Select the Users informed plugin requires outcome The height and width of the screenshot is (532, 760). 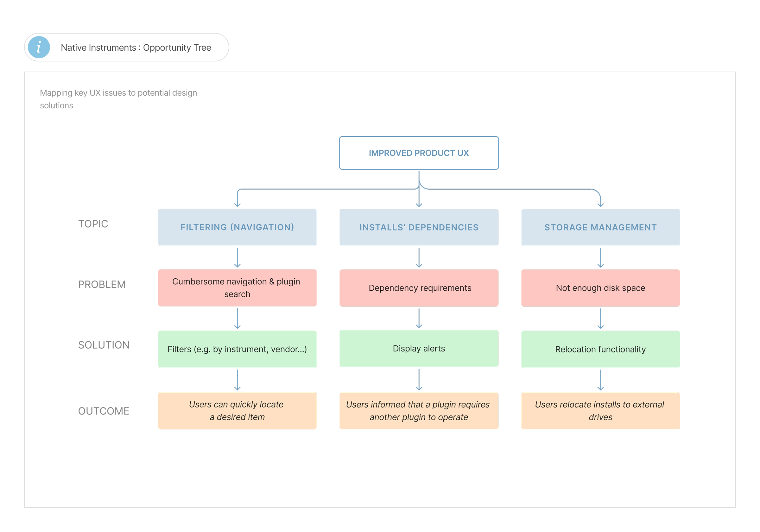(419, 411)
